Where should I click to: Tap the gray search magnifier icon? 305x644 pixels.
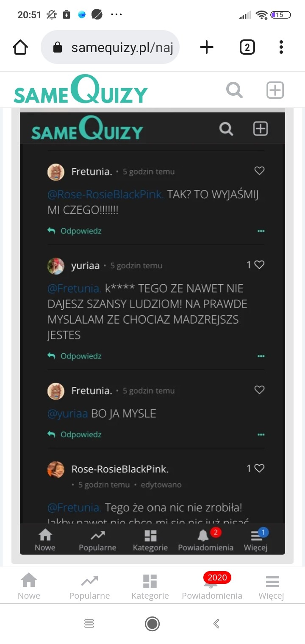point(234,90)
